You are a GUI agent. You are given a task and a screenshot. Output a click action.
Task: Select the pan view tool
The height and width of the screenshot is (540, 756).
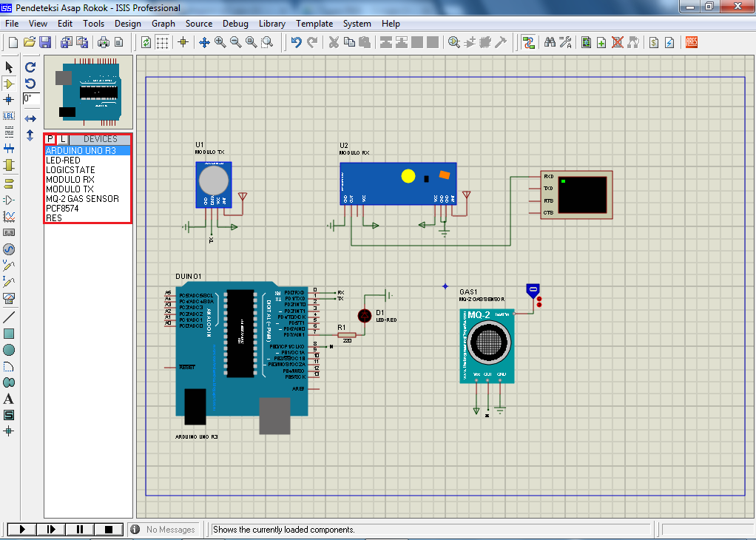point(204,42)
